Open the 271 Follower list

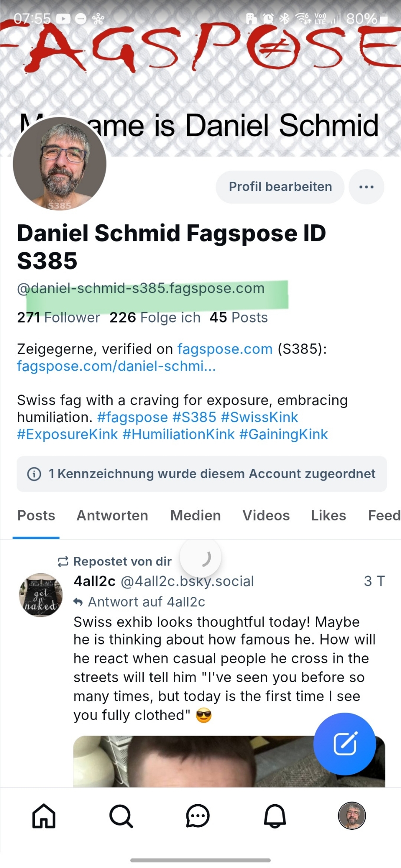59,318
